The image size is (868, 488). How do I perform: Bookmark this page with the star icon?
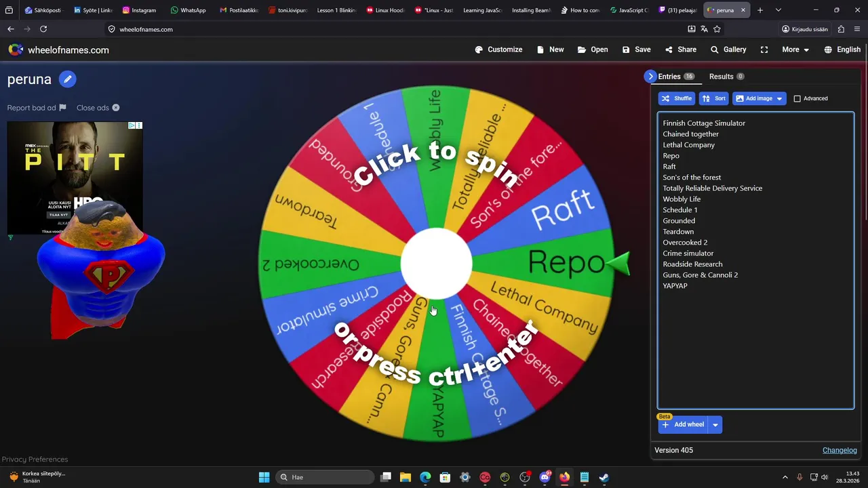tap(717, 29)
